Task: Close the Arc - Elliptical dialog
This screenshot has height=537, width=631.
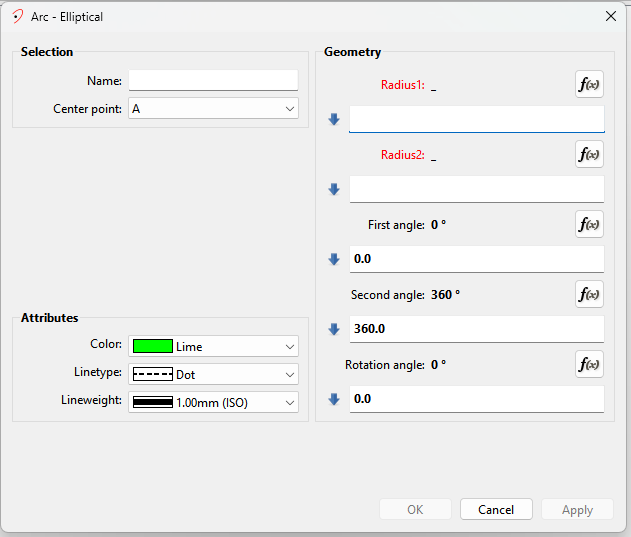Action: pos(610,16)
